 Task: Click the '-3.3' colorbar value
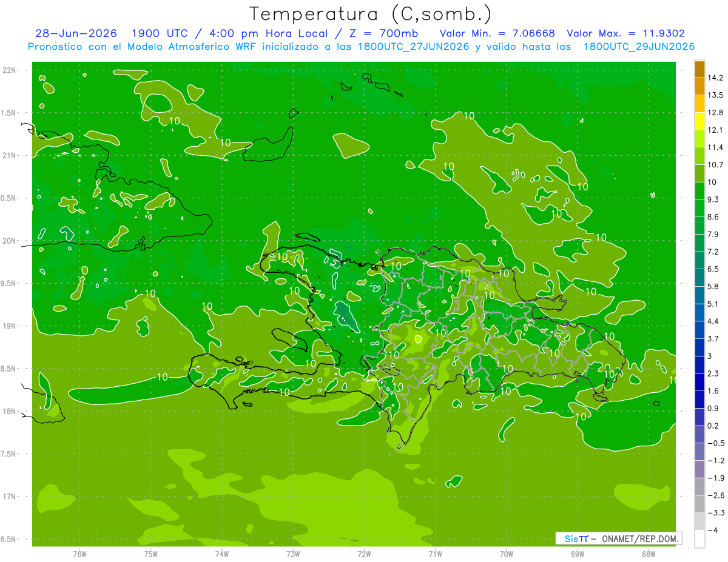tap(716, 513)
